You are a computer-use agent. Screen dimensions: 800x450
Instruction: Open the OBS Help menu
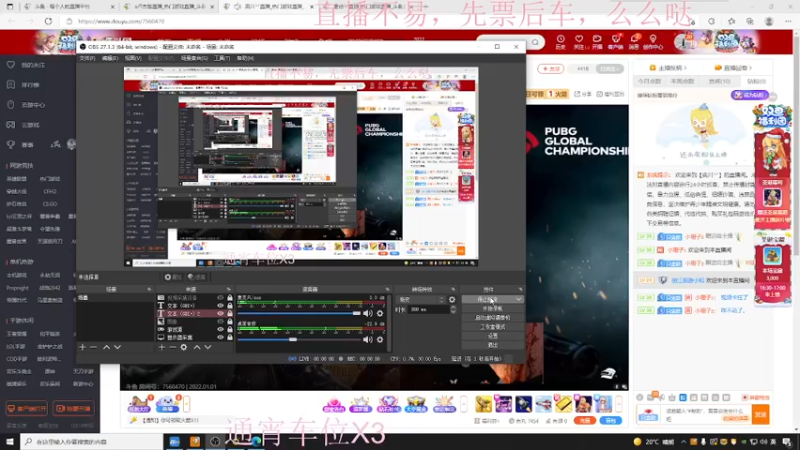pos(245,58)
